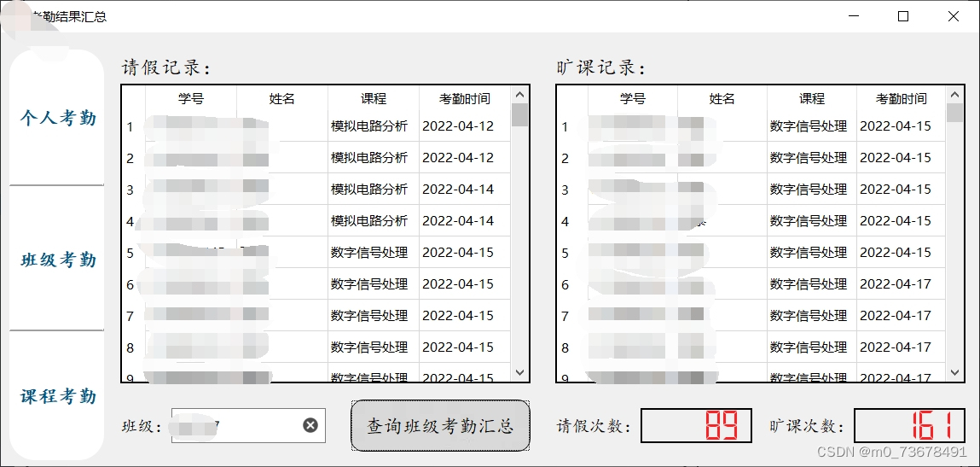The width and height of the screenshot is (980, 467).
Task: Click 请假记录 scrollbar thumb
Action: (x=519, y=115)
